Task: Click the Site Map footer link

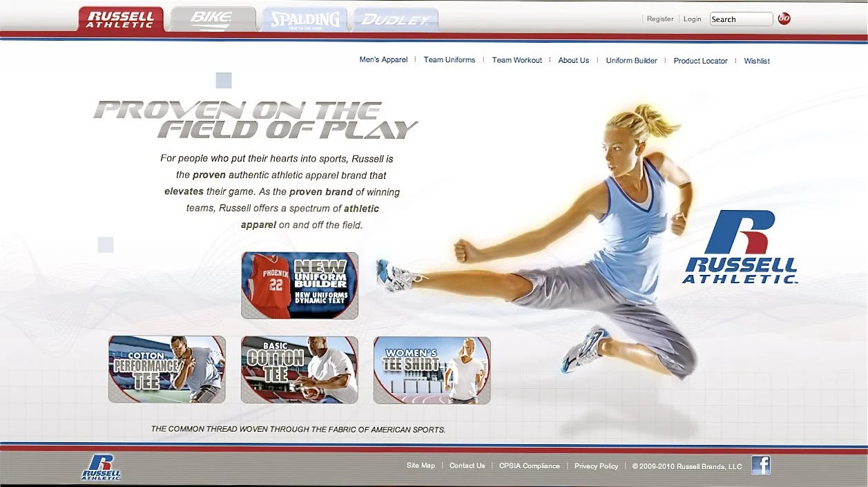Action: click(421, 466)
